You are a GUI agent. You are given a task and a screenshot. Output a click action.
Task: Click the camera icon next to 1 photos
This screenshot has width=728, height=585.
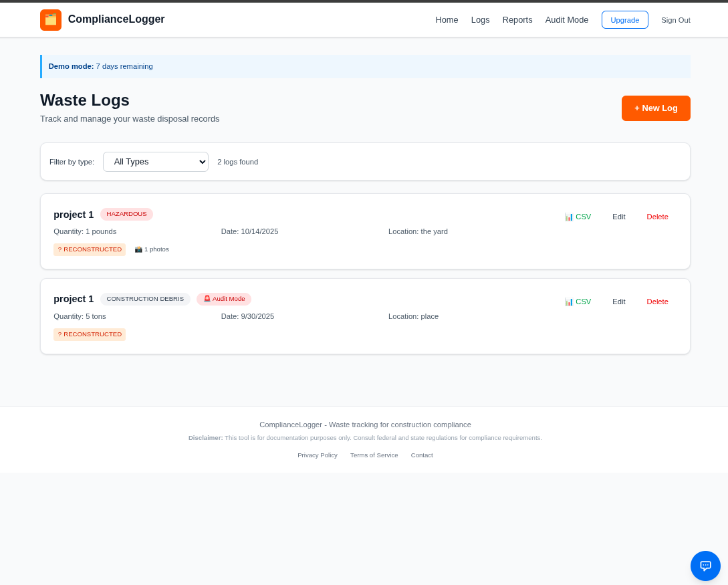click(x=138, y=249)
